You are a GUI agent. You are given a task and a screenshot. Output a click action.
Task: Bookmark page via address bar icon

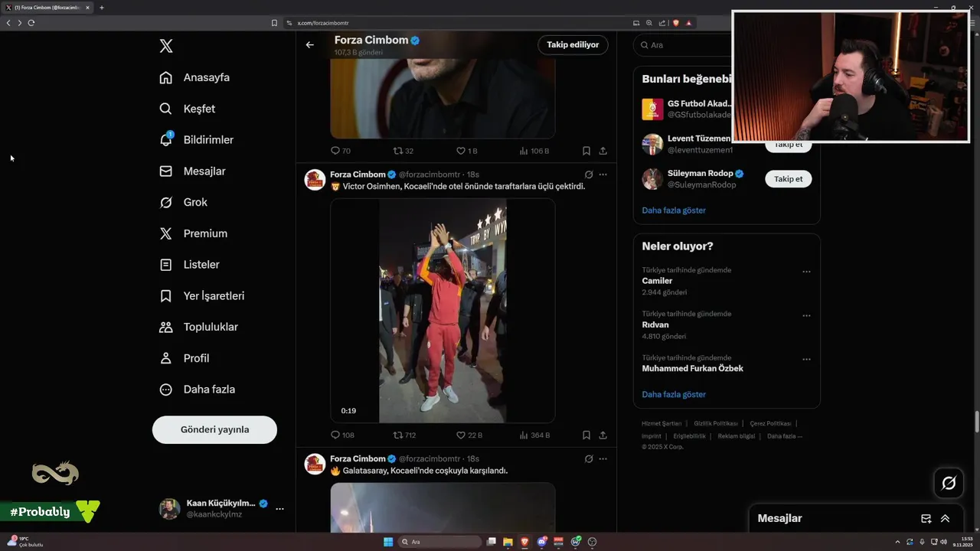pyautogui.click(x=274, y=23)
